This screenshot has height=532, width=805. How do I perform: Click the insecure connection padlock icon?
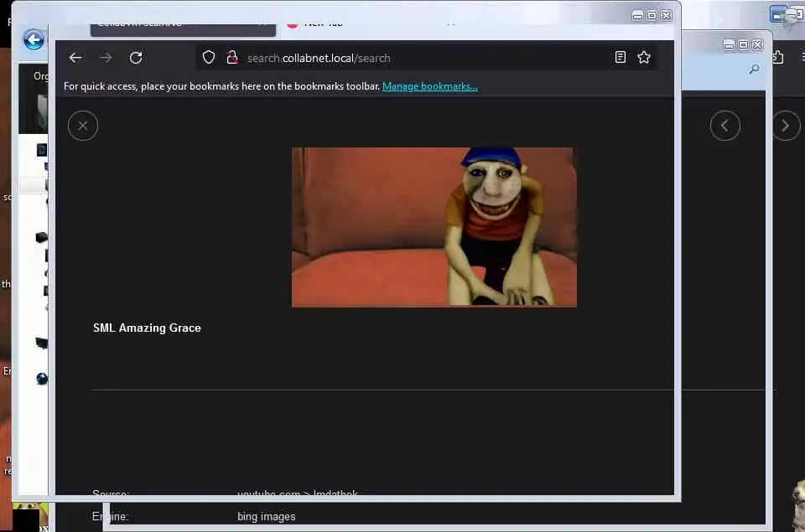click(232, 58)
